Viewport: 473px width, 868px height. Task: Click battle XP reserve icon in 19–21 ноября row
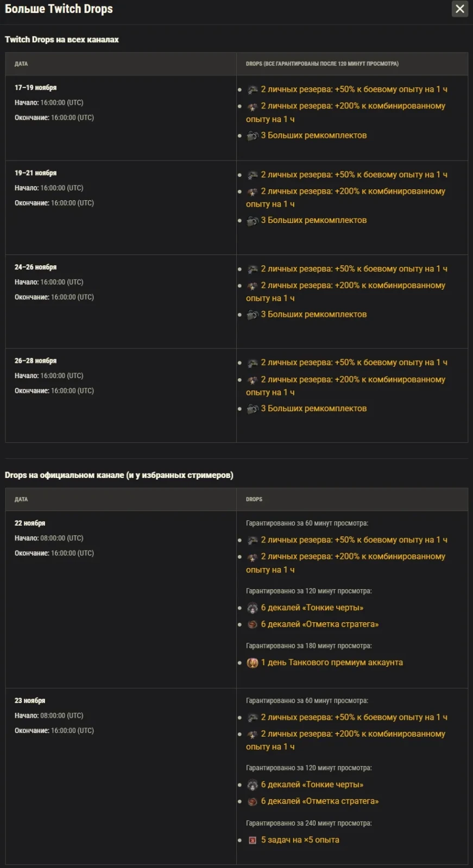(x=253, y=175)
